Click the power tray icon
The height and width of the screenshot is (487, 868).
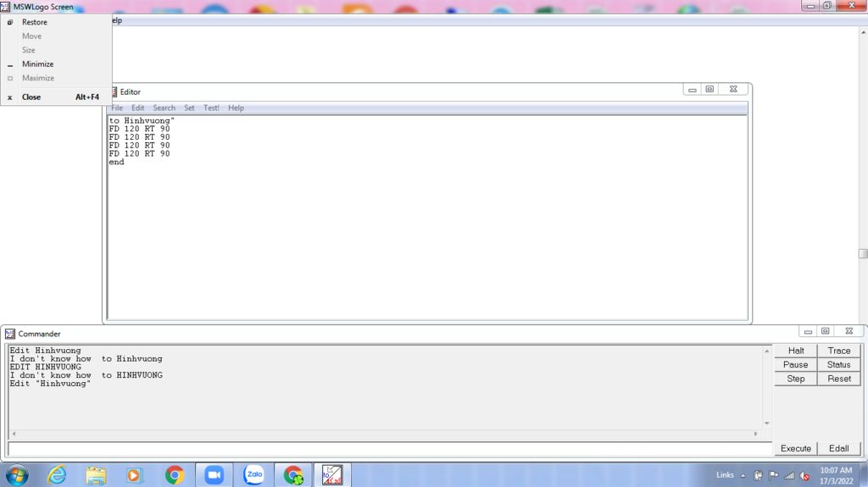[x=759, y=475]
